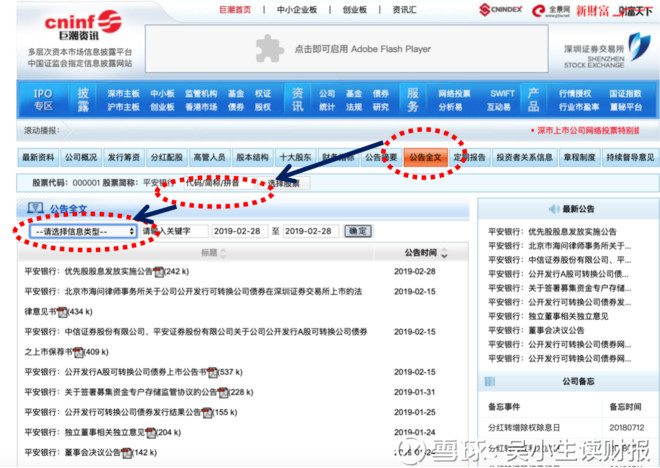Switch to the 股本结构 tab

253,157
